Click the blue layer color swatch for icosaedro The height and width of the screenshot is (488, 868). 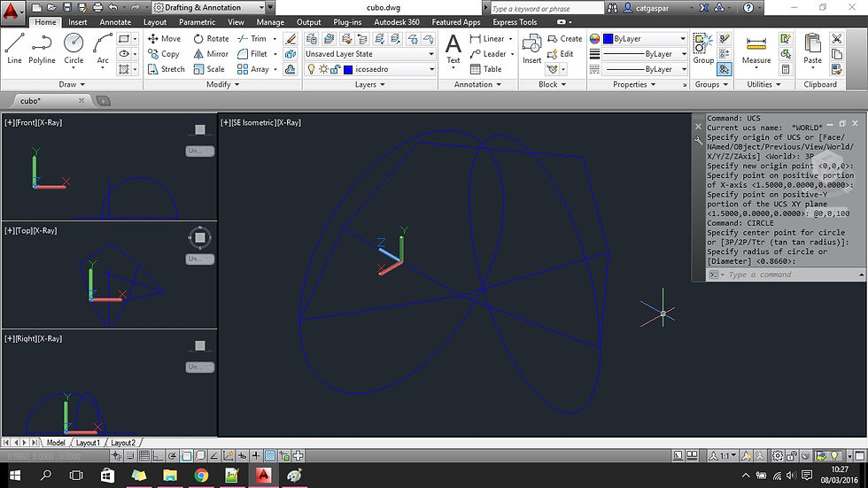coord(348,69)
